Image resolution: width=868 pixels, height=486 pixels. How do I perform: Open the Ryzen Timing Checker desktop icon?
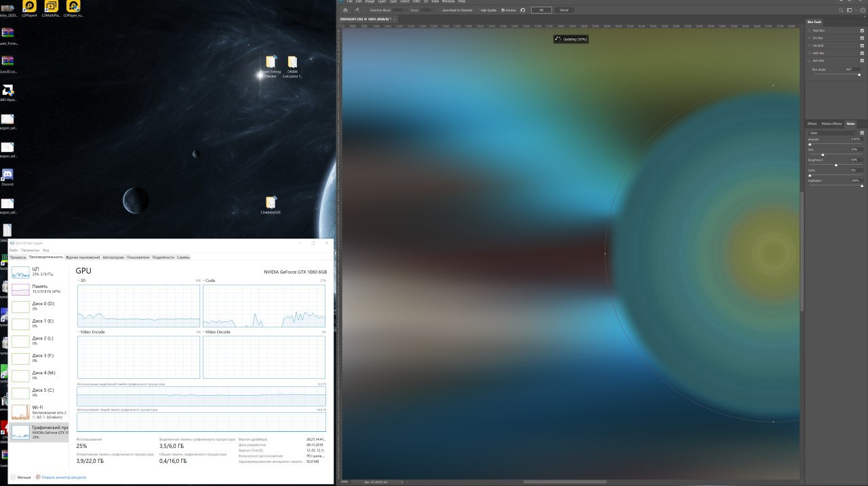click(x=271, y=66)
